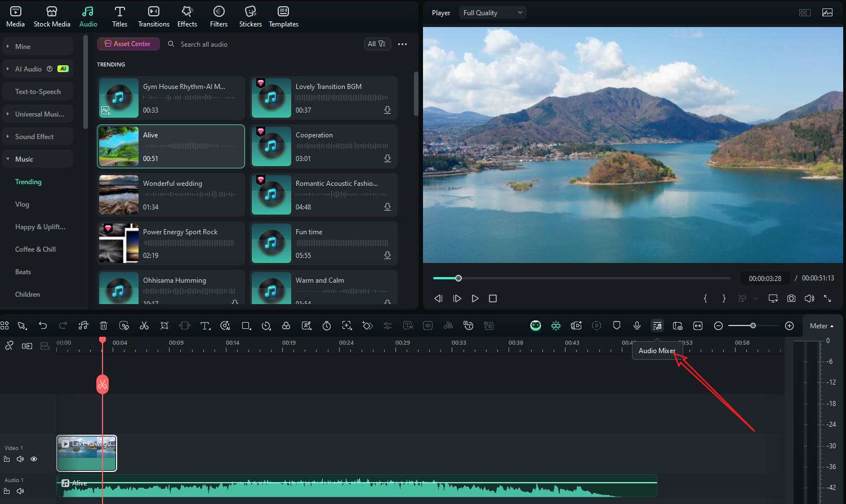The height and width of the screenshot is (504, 846).
Task: Zoom out the timeline with minus icon
Action: pyautogui.click(x=718, y=325)
